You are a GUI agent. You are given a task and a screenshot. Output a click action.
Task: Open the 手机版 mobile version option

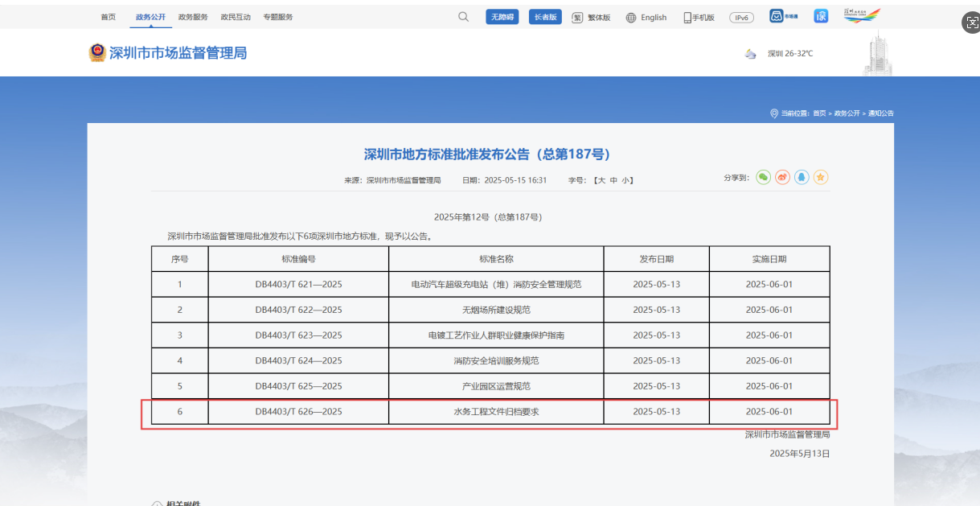(x=699, y=17)
